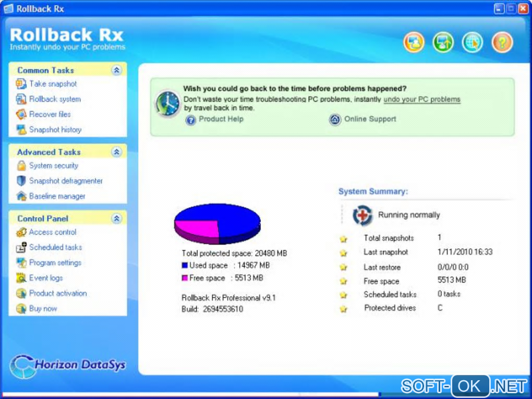Viewport: 532px width, 399px height.
Task: Click the Online Support home icon
Action: 335,119
